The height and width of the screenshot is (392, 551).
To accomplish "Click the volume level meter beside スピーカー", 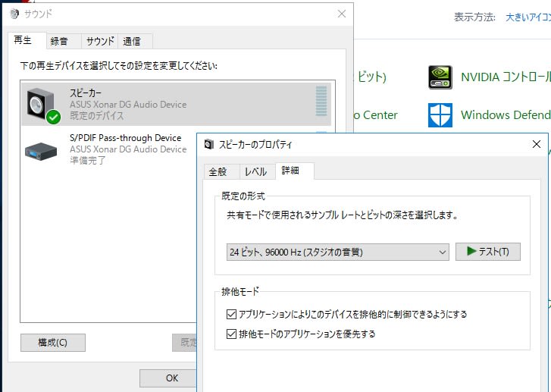I will pos(321,102).
